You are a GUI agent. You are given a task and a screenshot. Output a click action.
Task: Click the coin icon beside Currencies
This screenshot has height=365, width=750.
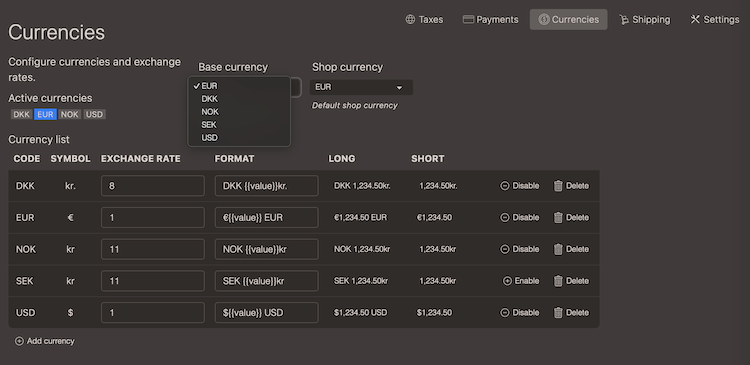click(544, 20)
